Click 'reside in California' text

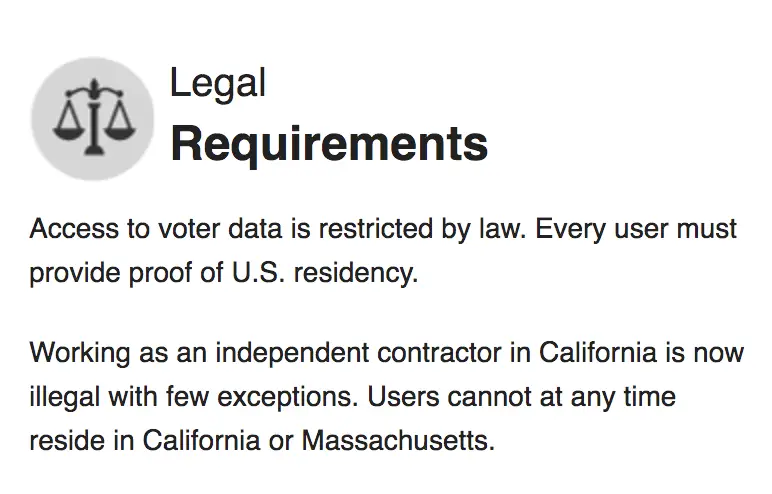click(145, 440)
